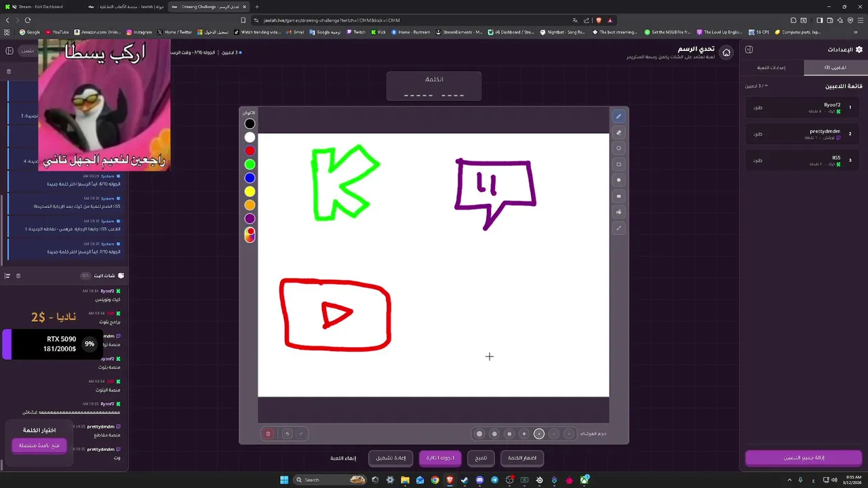Click the trash icon in system log panel
Screen dimensions: 868x488
(9, 71)
